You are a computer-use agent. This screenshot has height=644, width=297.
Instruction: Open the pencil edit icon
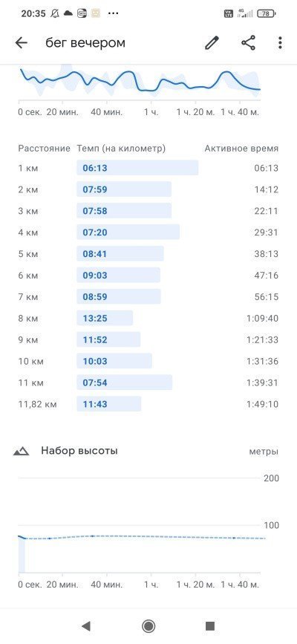212,43
